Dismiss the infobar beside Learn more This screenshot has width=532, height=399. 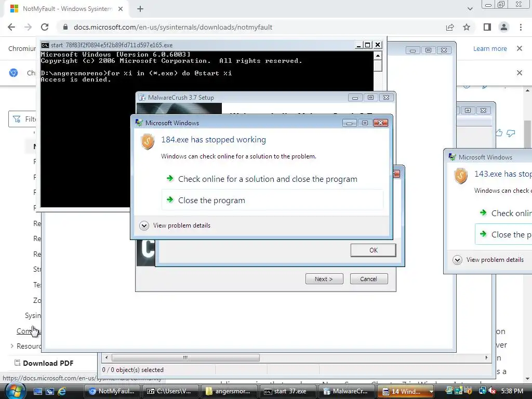520,48
